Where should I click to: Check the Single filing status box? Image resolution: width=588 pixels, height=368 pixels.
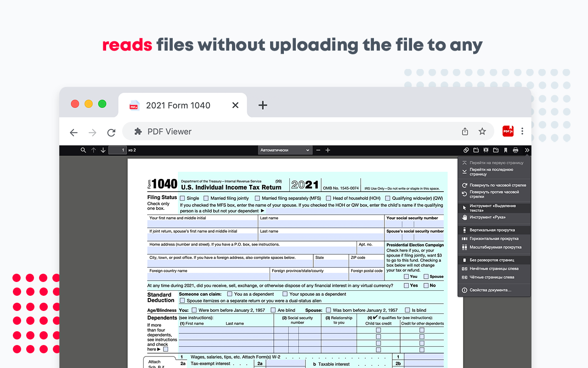point(182,198)
